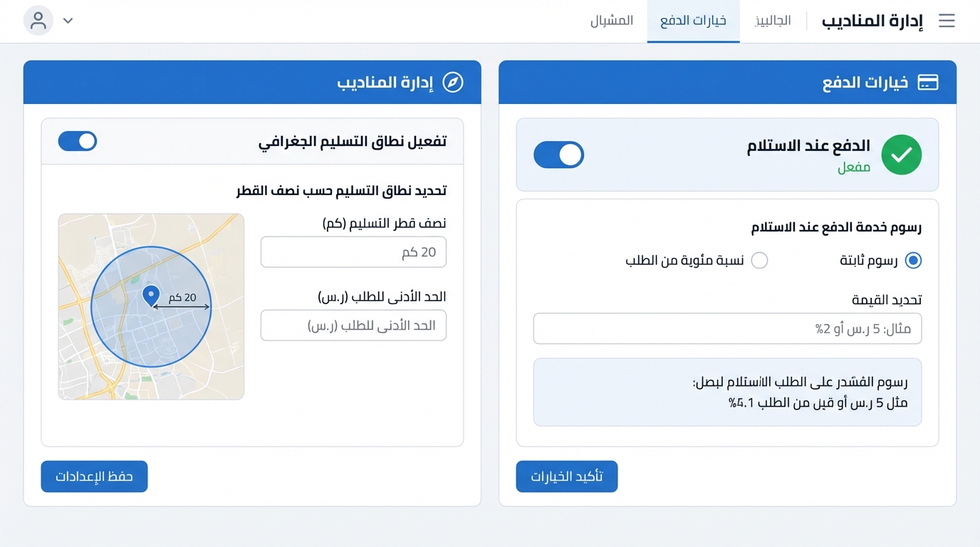This screenshot has width=980, height=547.
Task: Click the compass icon in إدارة المناديب header
Action: 453,83
